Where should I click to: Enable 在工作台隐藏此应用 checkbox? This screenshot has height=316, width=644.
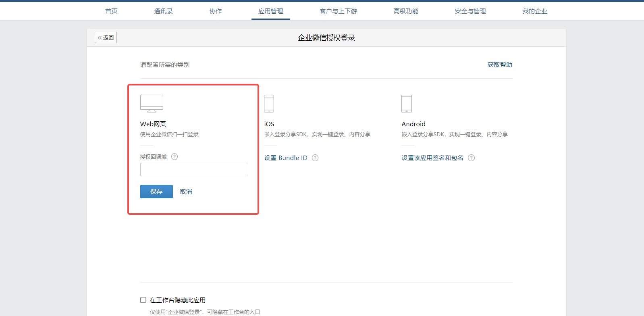(143, 300)
